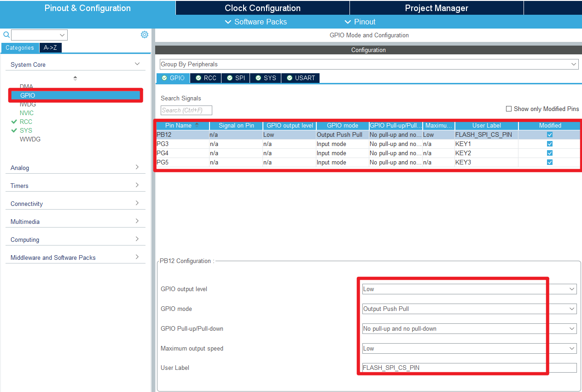Click the Pin Name sort arrow icon
The height and width of the screenshot is (392, 582).
point(197,125)
